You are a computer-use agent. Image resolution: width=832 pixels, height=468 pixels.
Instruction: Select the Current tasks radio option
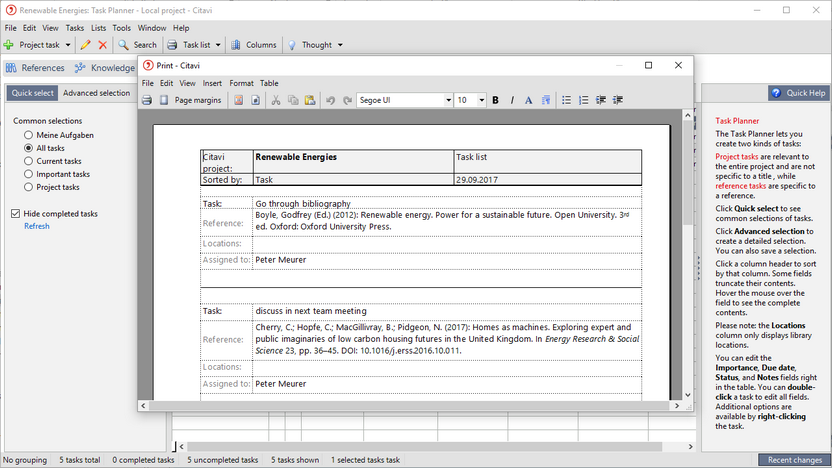29,161
